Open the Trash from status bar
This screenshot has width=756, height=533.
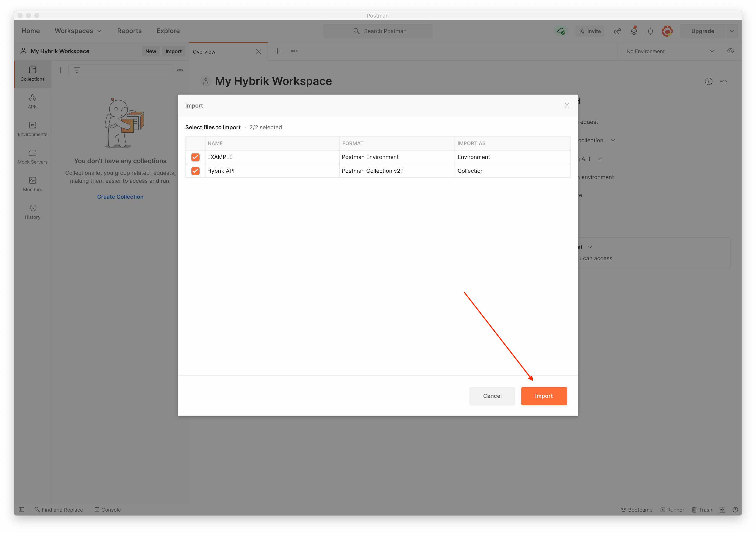[702, 510]
